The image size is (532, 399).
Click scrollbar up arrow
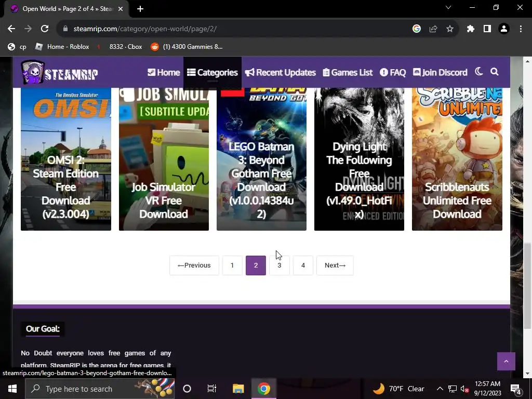pyautogui.click(x=527, y=61)
